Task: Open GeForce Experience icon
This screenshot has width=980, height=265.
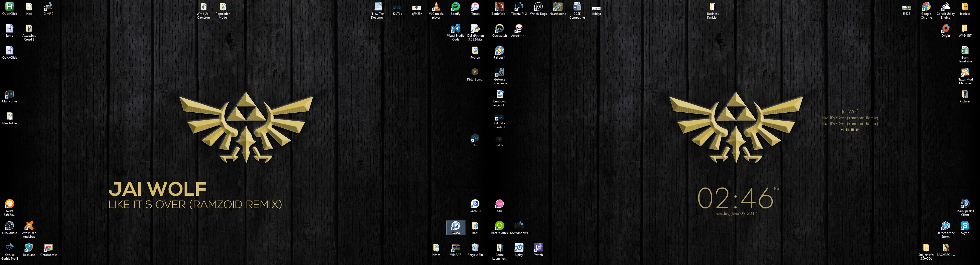Action: point(499,76)
